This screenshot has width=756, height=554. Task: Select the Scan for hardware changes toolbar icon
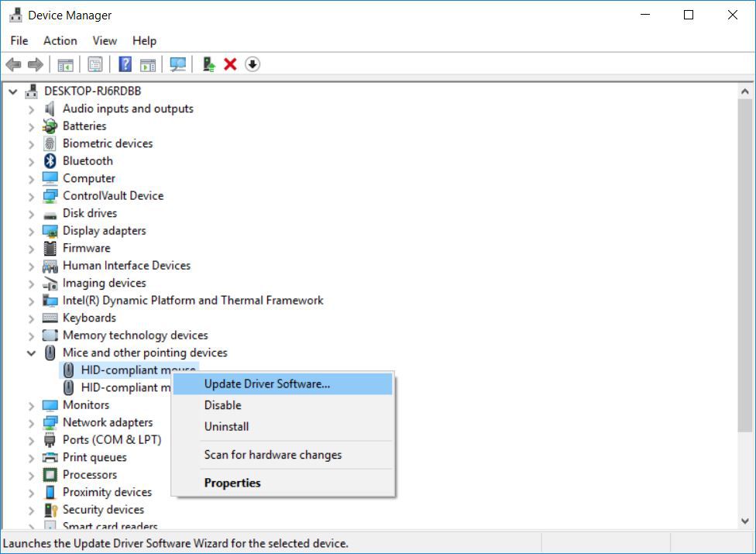pyautogui.click(x=177, y=64)
